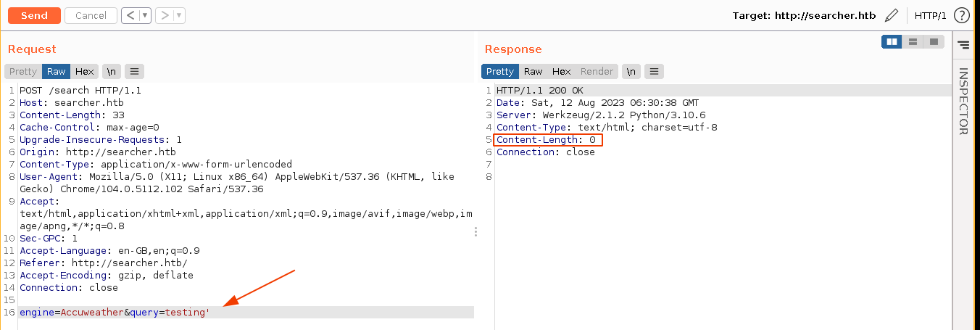Switch Request view to Pretty tab

pyautogui.click(x=22, y=71)
